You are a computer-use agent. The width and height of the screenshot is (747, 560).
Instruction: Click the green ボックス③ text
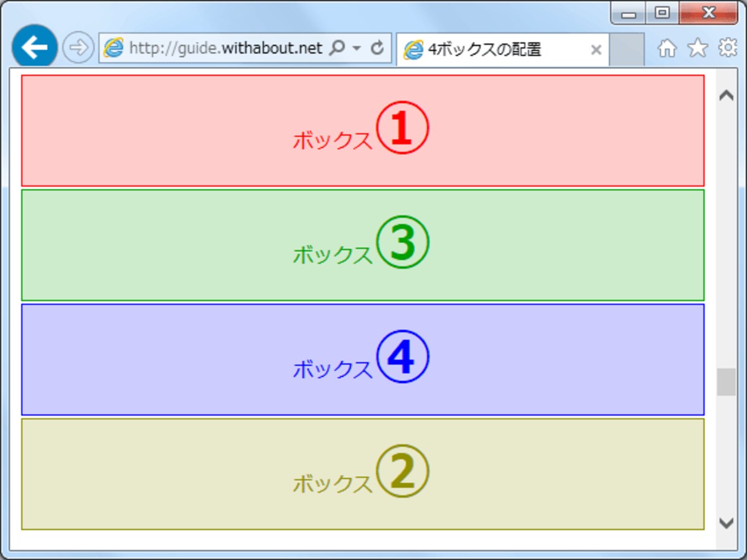click(x=361, y=243)
